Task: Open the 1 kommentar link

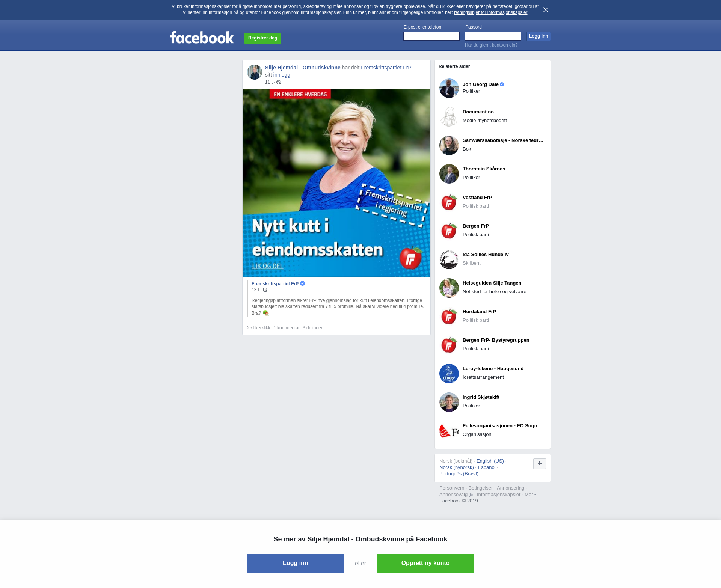Action: coord(287,328)
